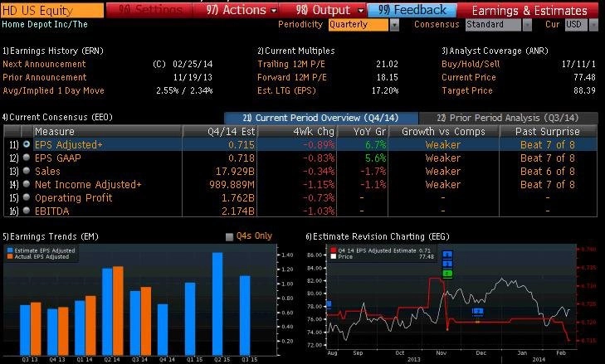Click red Q4 14 EPS Estimate legend swatch
The height and width of the screenshot is (364, 605).
[x=334, y=250]
